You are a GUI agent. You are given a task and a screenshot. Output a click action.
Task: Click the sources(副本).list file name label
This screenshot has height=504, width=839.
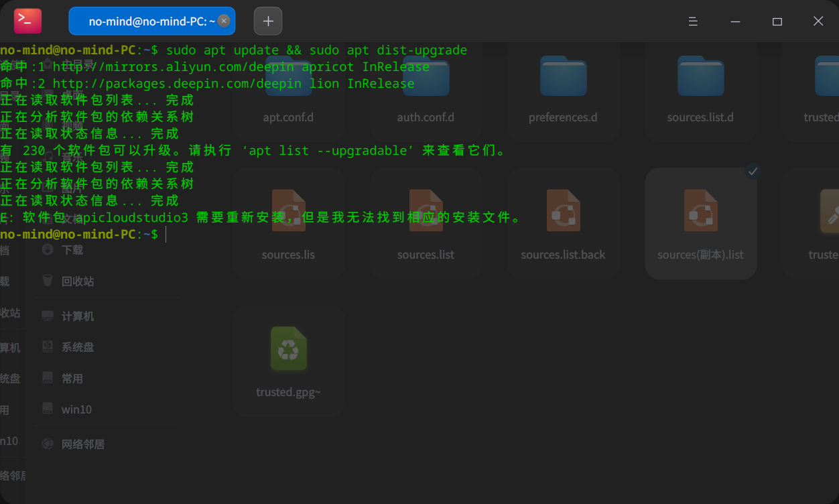coord(700,255)
